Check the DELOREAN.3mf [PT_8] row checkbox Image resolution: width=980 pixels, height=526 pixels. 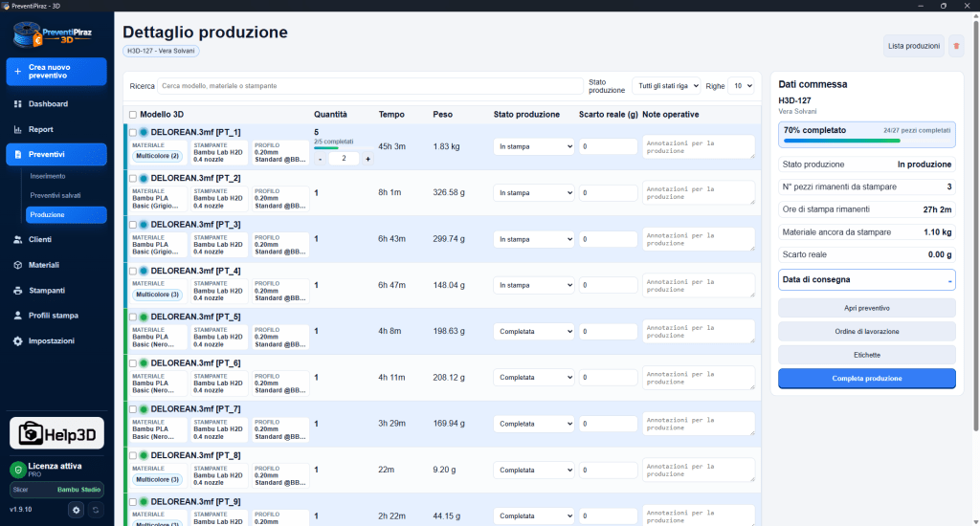point(132,455)
